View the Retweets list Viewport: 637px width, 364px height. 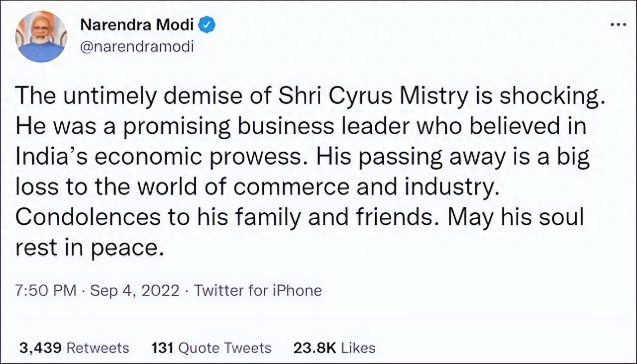[x=98, y=348]
